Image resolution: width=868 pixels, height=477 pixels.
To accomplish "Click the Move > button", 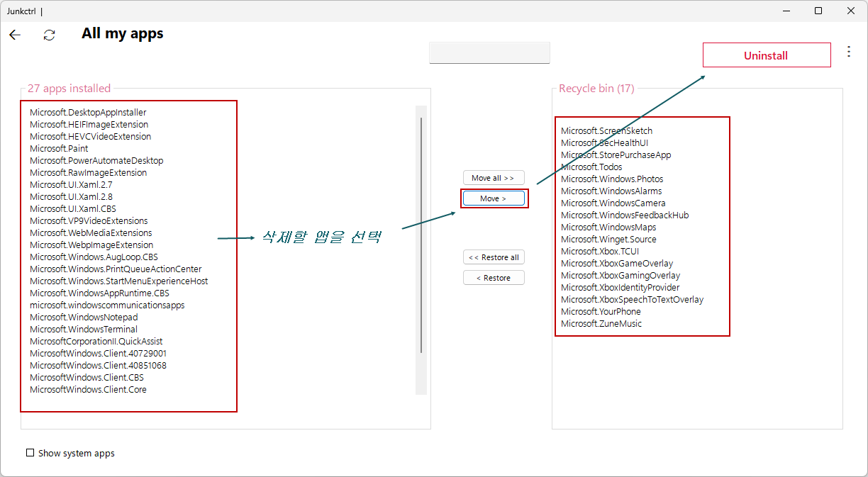I will [x=494, y=198].
